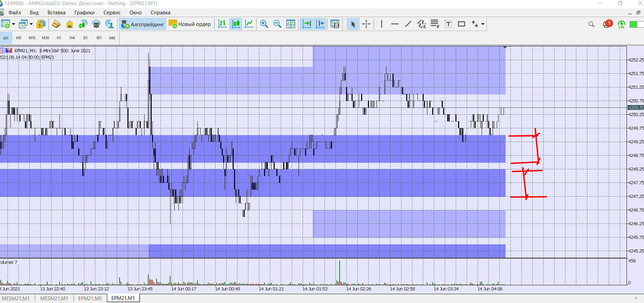Select the arrow cursor tool
Viewport: 644px width, 303px height.
pyautogui.click(x=353, y=24)
